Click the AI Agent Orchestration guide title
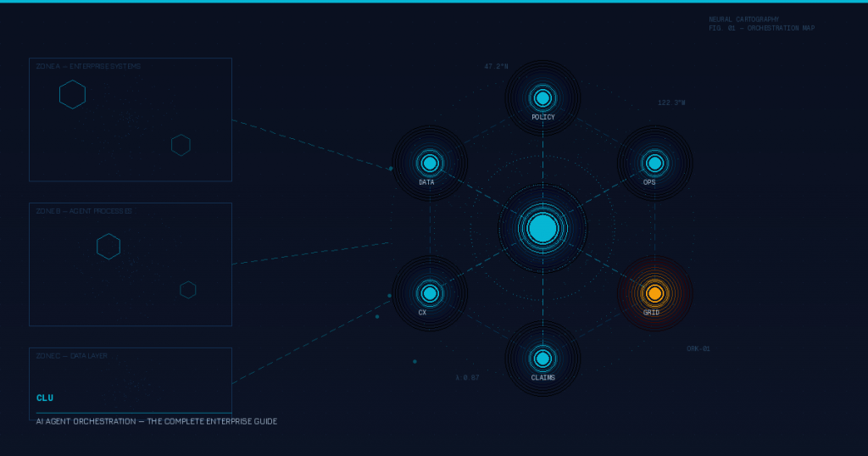This screenshot has width=868, height=456. pyautogui.click(x=156, y=421)
